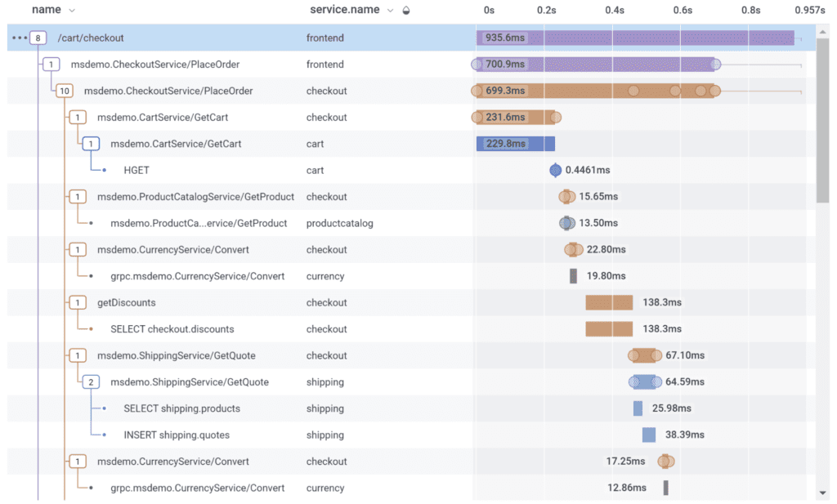Collapse checkout PlaceOrder span with 10 children
This screenshot has width=837, height=504.
click(x=64, y=91)
